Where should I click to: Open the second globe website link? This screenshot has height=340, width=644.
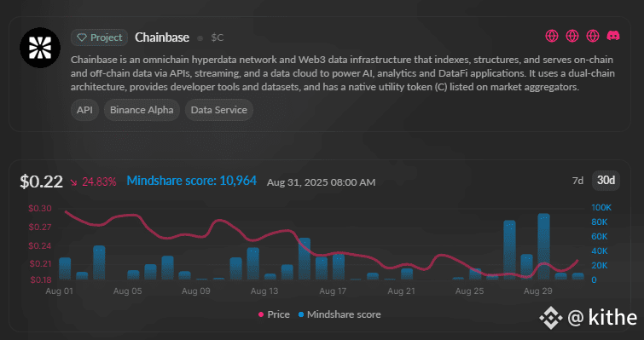click(572, 36)
